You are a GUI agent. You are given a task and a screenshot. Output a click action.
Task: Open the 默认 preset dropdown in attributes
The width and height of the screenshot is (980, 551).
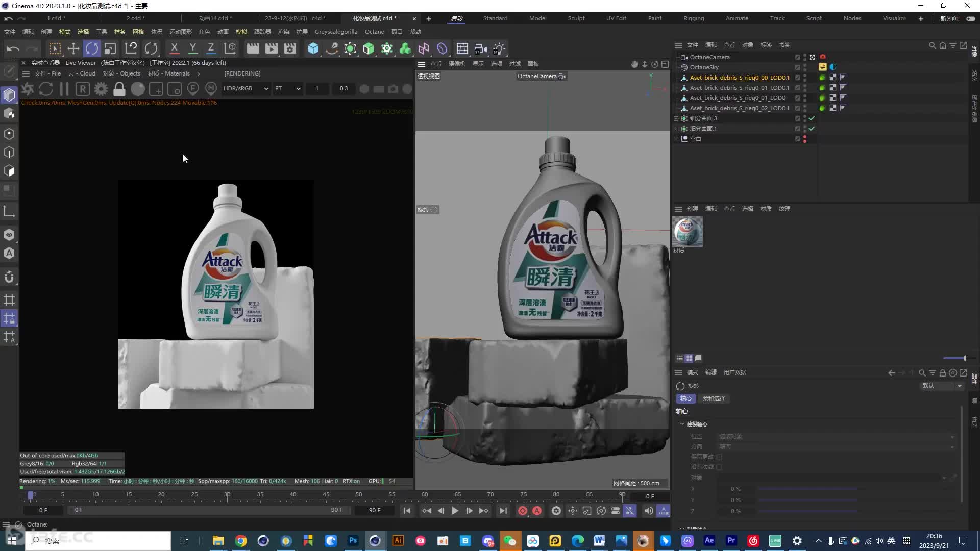tap(942, 386)
